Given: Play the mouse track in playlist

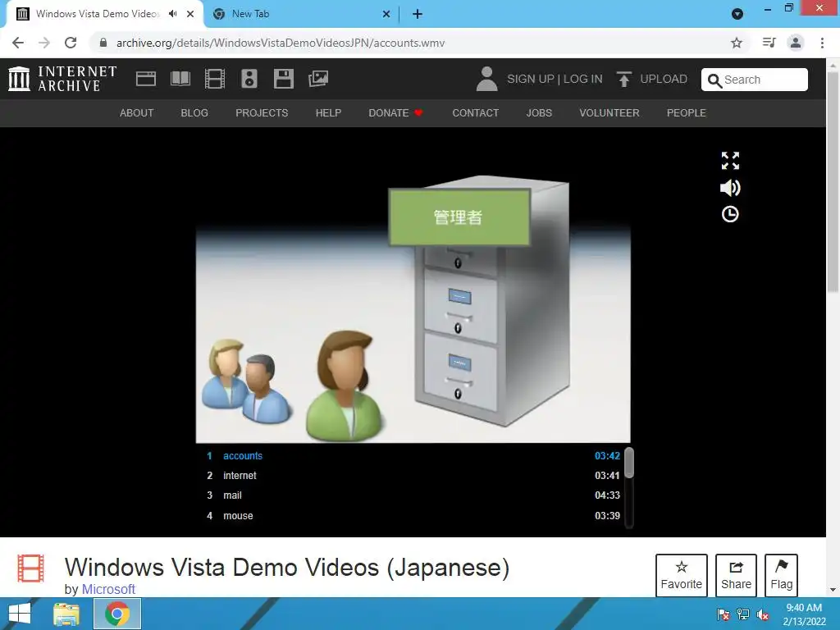Looking at the screenshot, I should pyautogui.click(x=413, y=516).
